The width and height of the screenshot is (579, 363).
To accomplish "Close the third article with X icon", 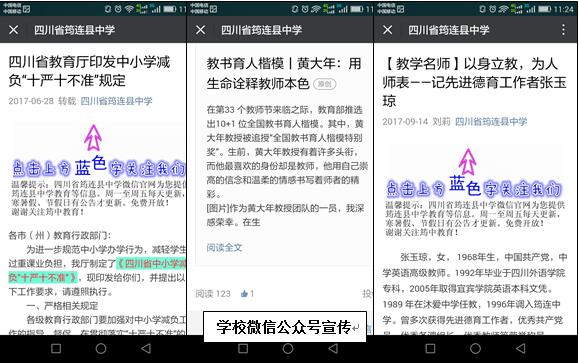I will coord(387,30).
